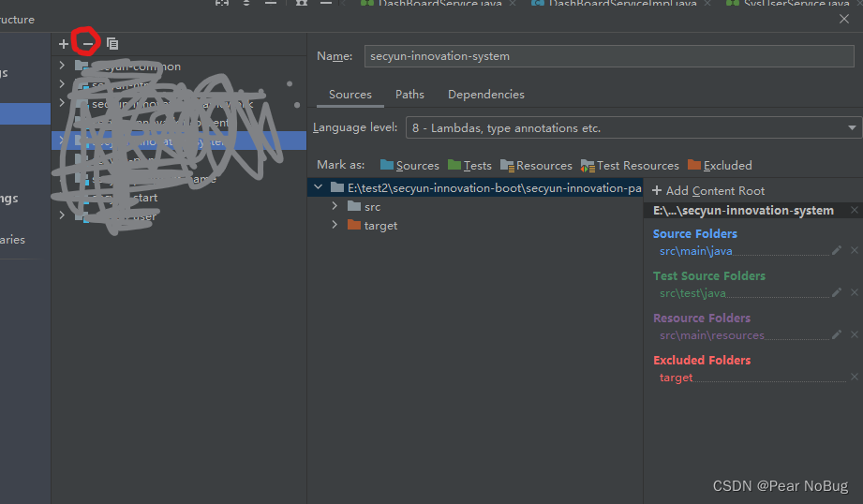Click the src\test\java path link

(692, 293)
